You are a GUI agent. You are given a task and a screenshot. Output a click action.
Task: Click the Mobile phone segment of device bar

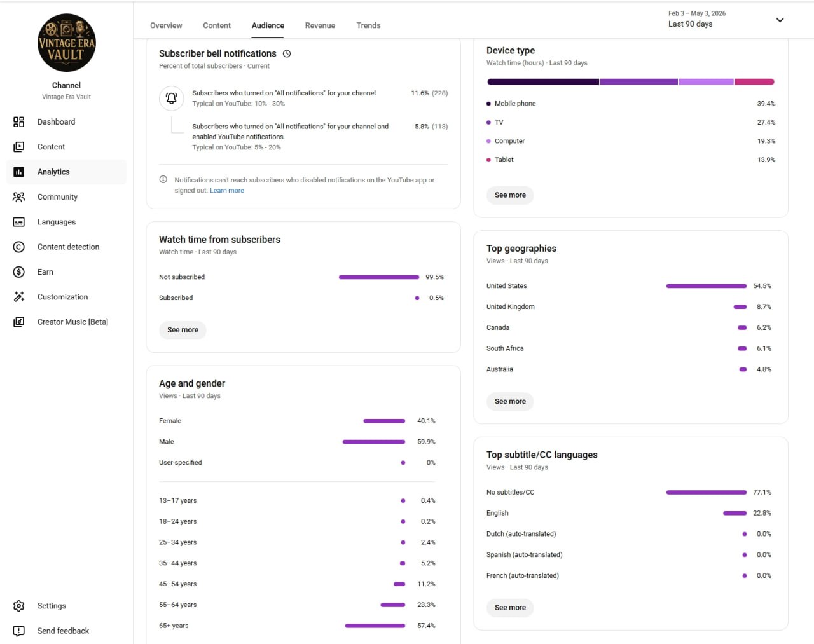point(543,82)
